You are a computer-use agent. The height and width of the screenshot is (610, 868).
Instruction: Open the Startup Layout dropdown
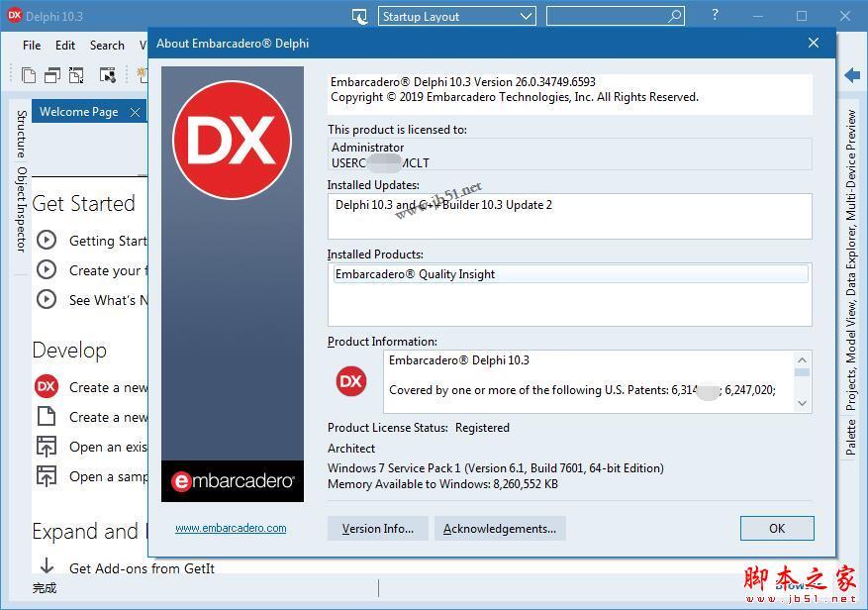tap(457, 17)
